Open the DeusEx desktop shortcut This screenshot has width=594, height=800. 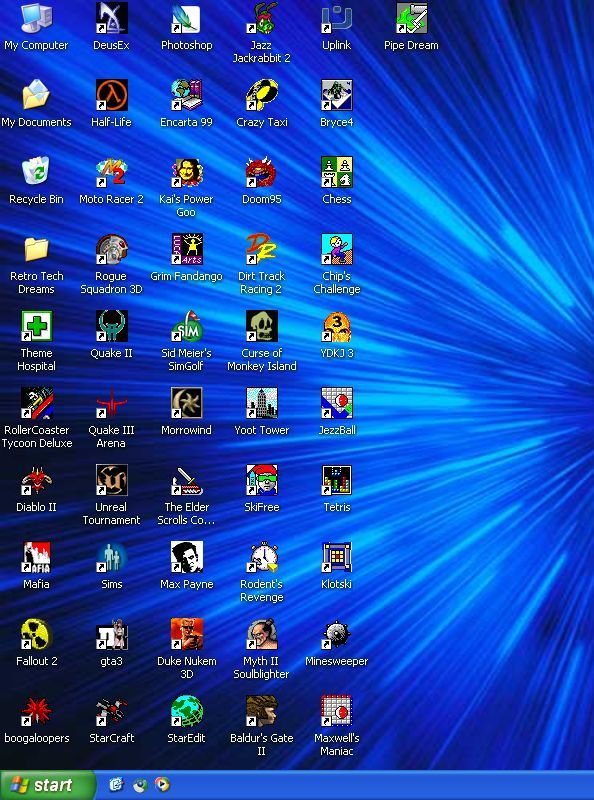(111, 18)
